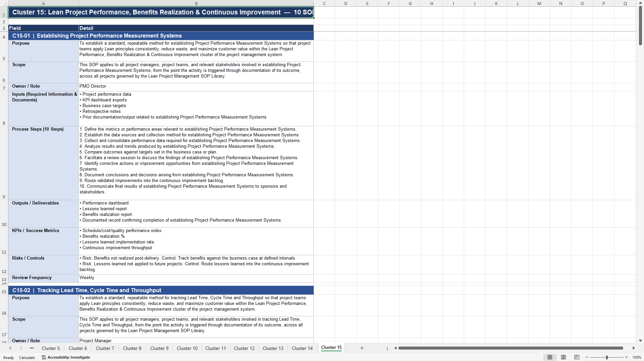644x361 pixels.
Task: Click the first Owner / Role label cell
Action: click(44, 87)
